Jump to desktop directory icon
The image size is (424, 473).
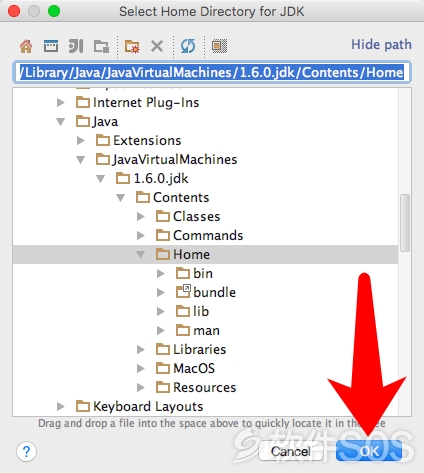click(x=51, y=46)
